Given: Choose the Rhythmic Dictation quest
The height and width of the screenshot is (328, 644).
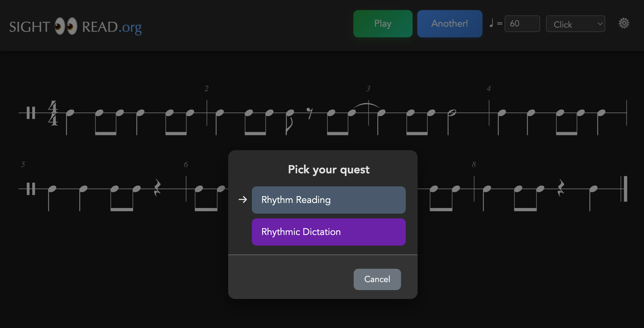Looking at the screenshot, I should (x=329, y=232).
